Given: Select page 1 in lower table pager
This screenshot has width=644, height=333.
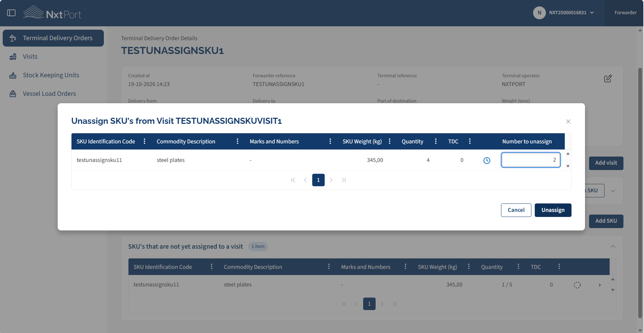Looking at the screenshot, I should pos(369,304).
